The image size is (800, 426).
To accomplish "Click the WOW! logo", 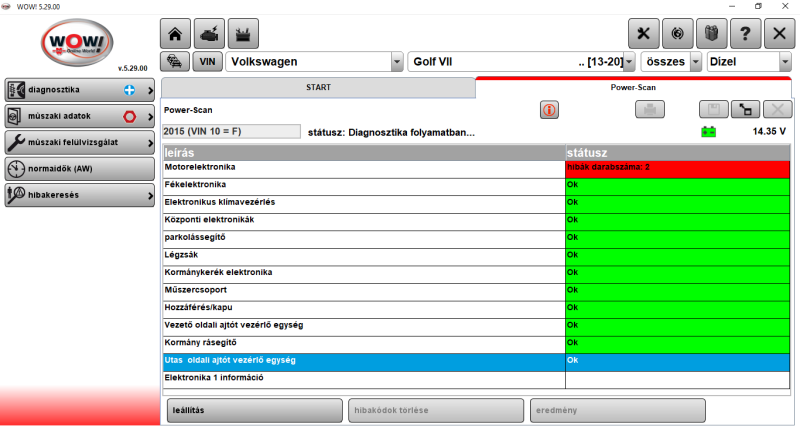I will [77, 42].
